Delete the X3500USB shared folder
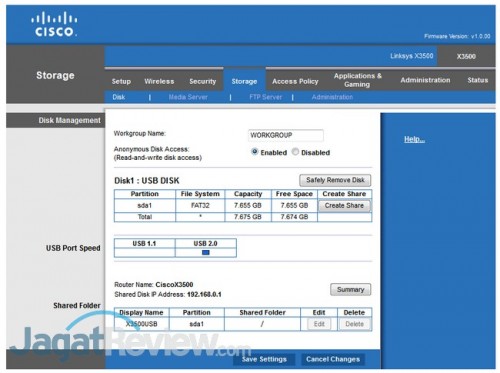Viewport: 500px width, 373px height. tap(354, 324)
